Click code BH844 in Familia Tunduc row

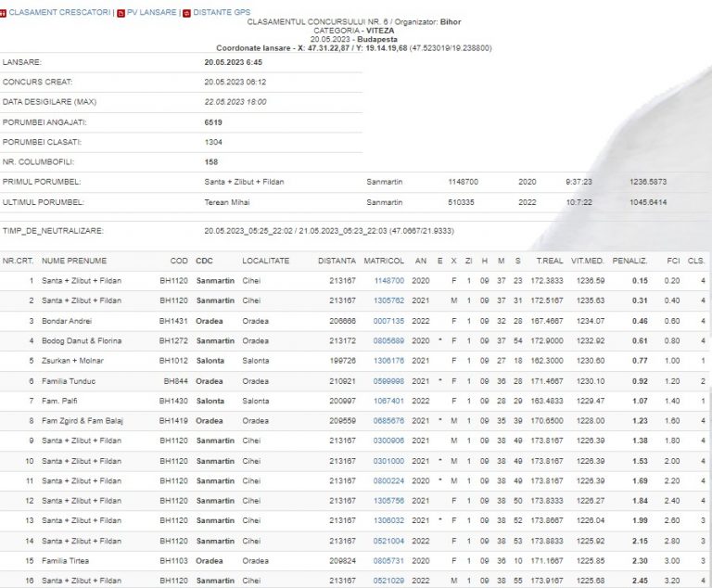176,381
